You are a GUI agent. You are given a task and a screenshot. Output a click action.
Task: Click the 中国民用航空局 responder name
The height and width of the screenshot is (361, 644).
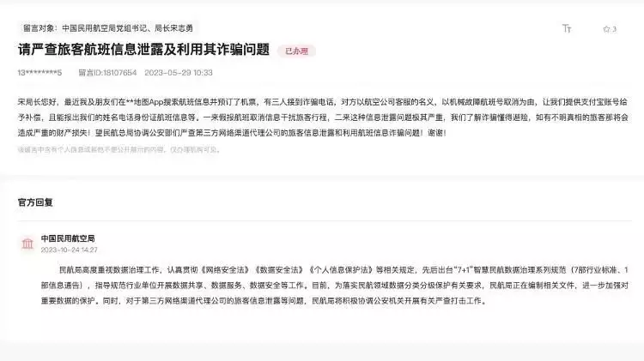(x=68, y=238)
